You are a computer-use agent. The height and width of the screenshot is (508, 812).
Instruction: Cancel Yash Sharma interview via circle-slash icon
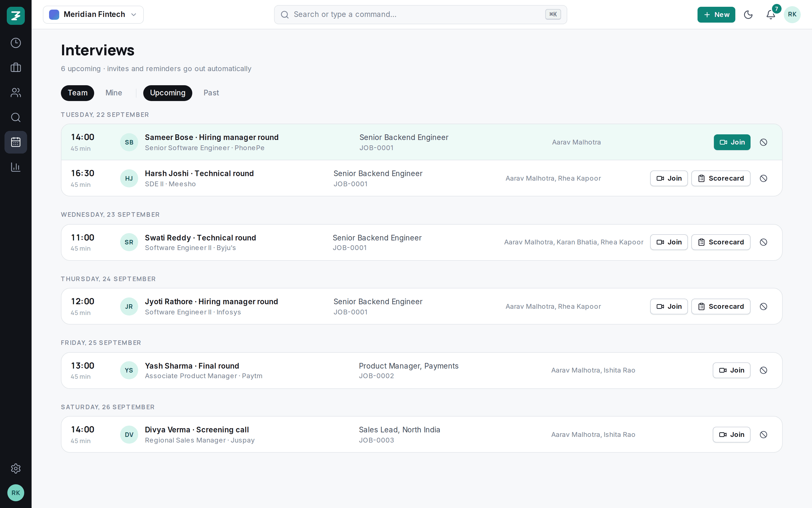tap(763, 370)
